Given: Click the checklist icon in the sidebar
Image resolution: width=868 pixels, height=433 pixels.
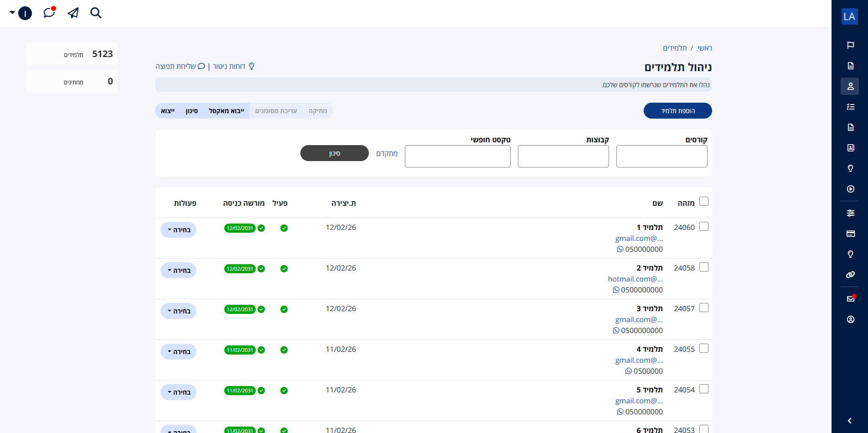Looking at the screenshot, I should 850,107.
